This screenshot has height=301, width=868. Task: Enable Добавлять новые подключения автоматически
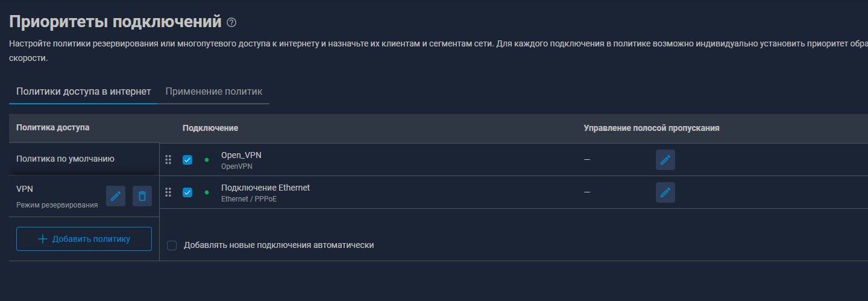[172, 246]
